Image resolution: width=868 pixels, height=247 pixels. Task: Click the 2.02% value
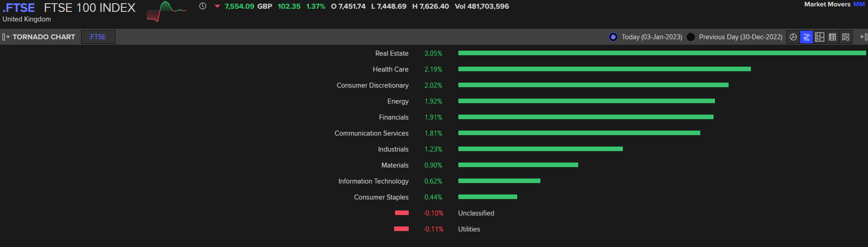click(433, 85)
